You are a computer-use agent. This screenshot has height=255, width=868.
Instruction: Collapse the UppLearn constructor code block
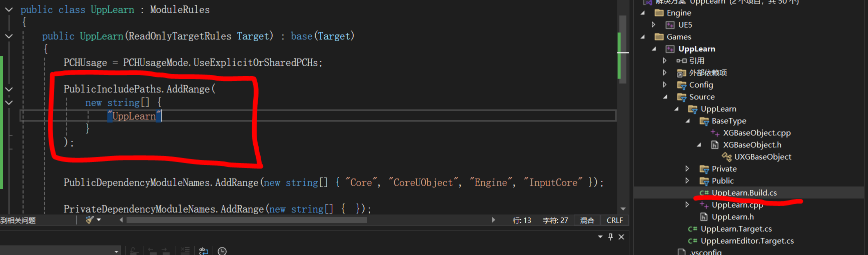coord(9,36)
